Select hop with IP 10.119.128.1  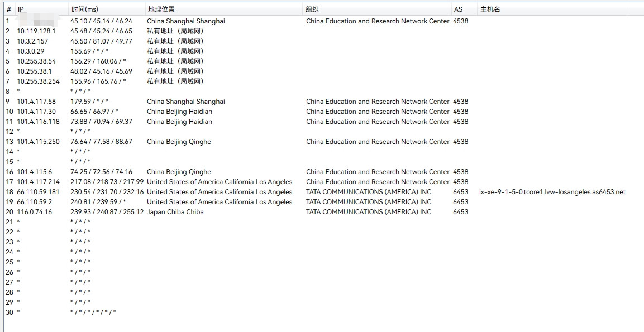36,31
